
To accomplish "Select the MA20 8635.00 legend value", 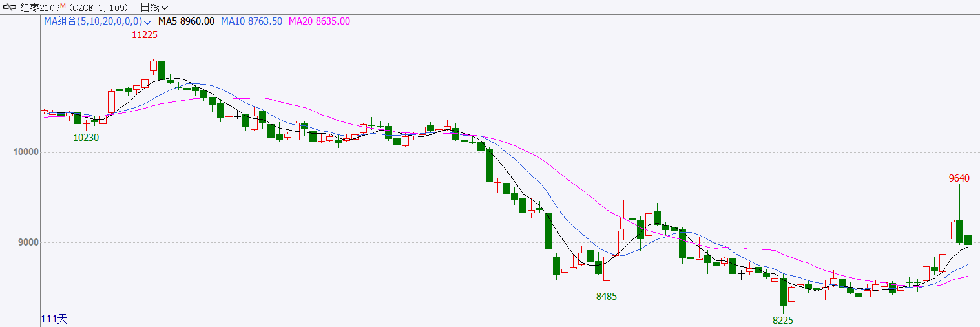I will click(319, 21).
